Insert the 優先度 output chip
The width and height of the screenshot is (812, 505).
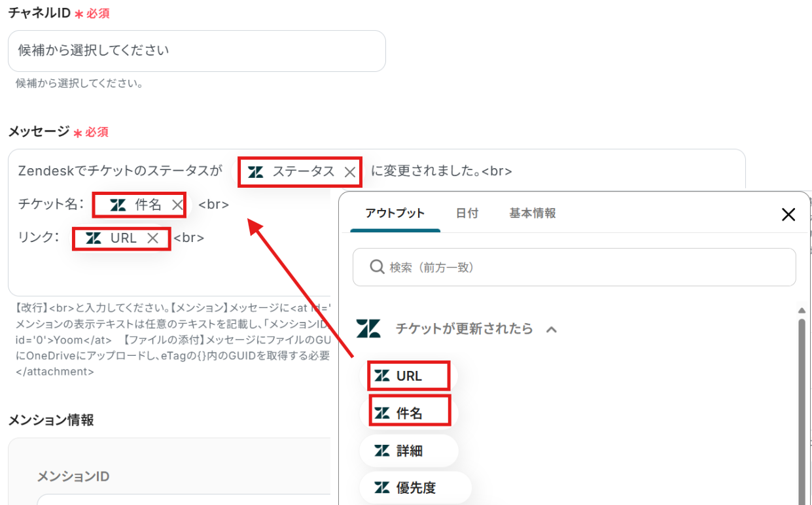click(415, 487)
